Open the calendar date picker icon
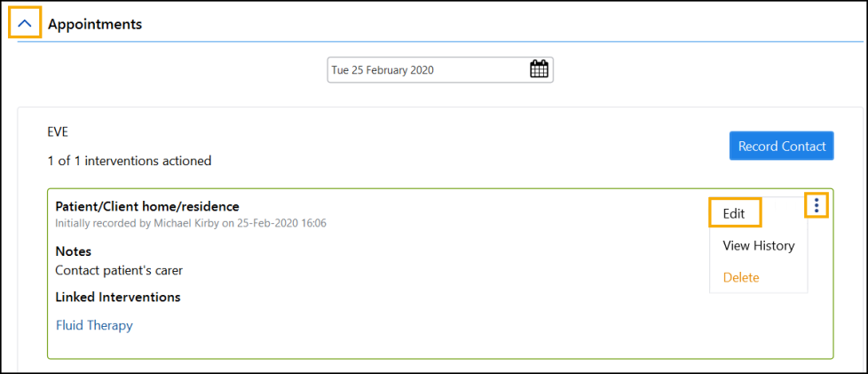This screenshot has height=374, width=868. tap(539, 69)
